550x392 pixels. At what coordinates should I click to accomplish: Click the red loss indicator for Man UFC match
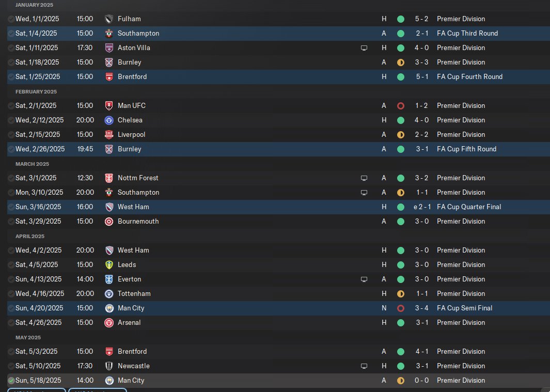pos(400,105)
